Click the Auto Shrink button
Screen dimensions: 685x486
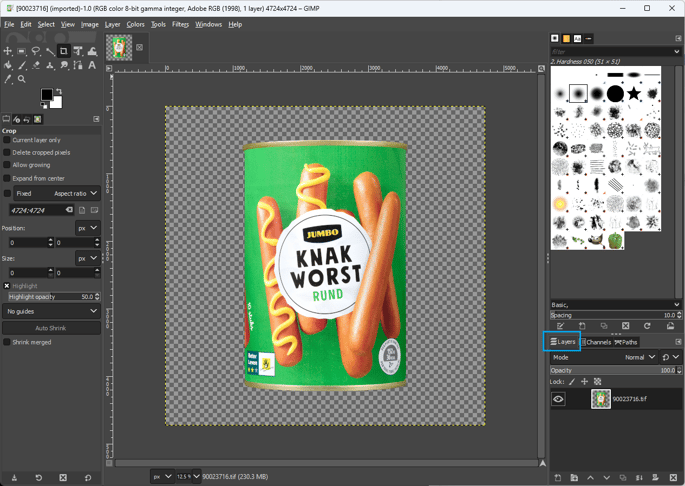[x=51, y=328]
